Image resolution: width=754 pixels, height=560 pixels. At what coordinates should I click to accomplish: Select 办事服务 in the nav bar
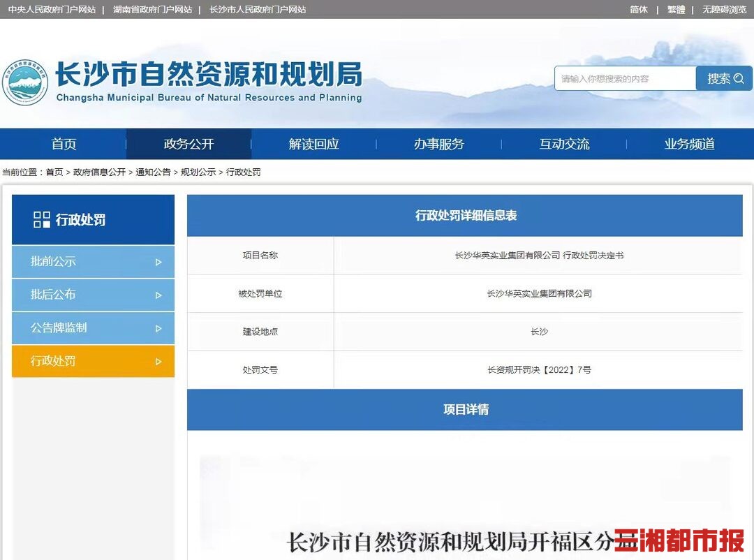click(438, 145)
